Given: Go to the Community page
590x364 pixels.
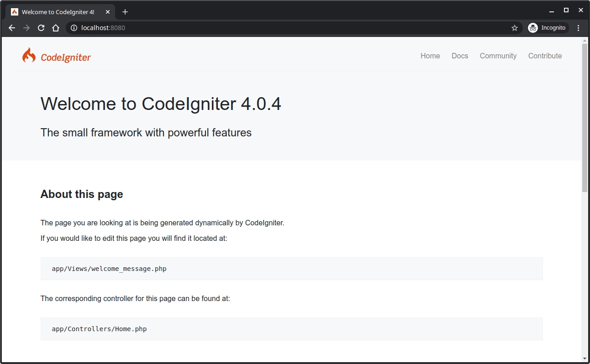Looking at the screenshot, I should point(498,56).
